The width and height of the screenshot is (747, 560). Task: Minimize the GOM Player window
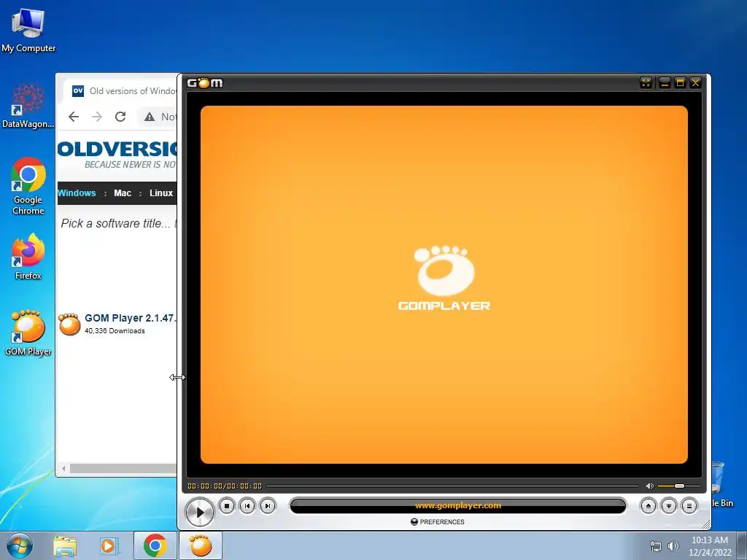665,83
